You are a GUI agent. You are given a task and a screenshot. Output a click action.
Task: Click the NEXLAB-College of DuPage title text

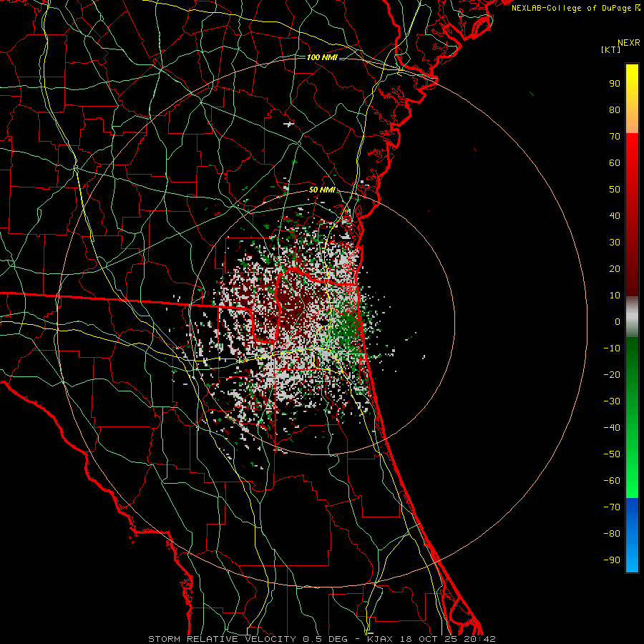point(572,8)
